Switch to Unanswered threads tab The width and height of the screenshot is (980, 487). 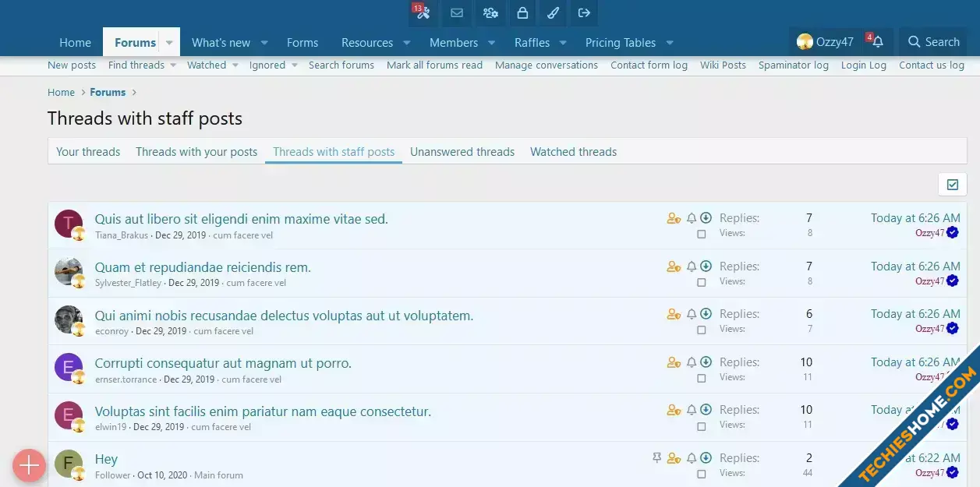pos(462,152)
